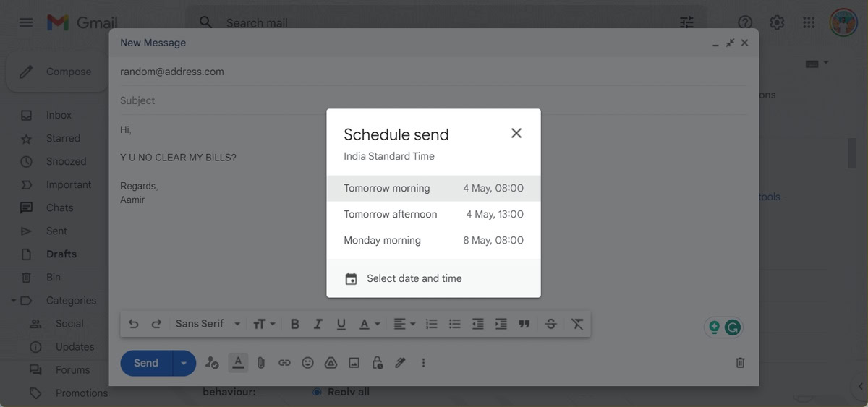Apply quote formatting
868x407 pixels.
click(x=524, y=324)
